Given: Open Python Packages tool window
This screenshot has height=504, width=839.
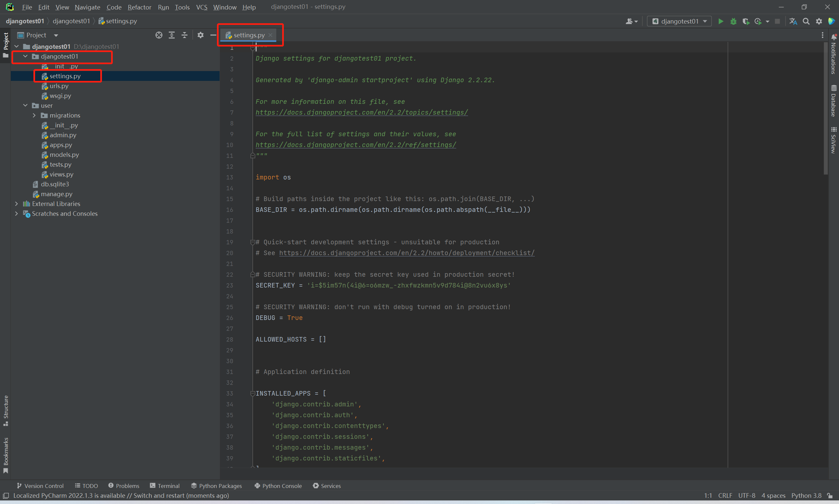Looking at the screenshot, I should (216, 486).
